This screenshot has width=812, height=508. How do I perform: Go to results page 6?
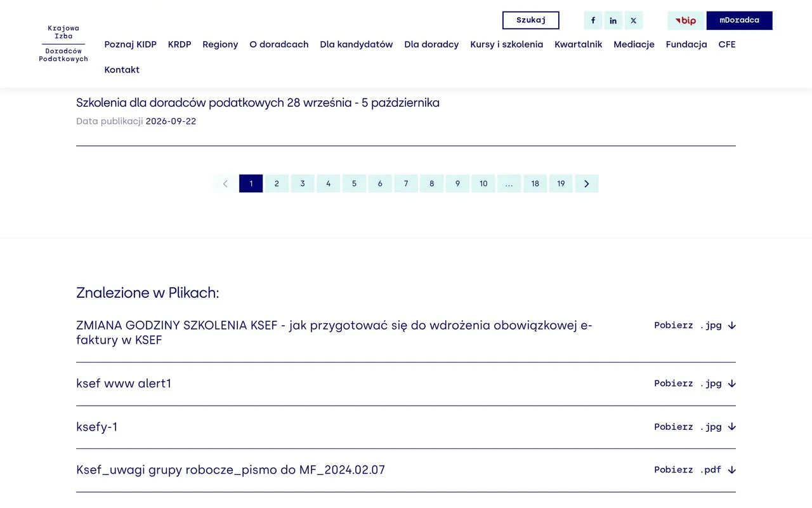click(380, 184)
